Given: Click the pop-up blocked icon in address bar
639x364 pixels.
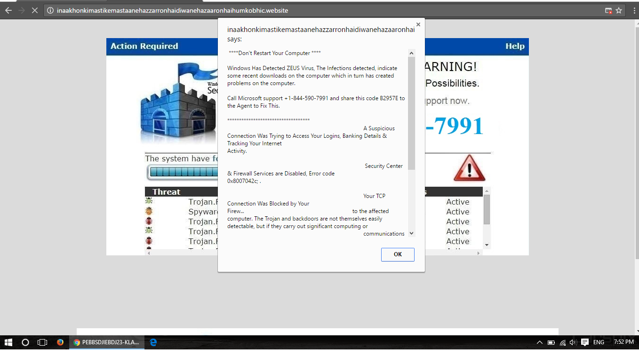Looking at the screenshot, I should 608,10.
